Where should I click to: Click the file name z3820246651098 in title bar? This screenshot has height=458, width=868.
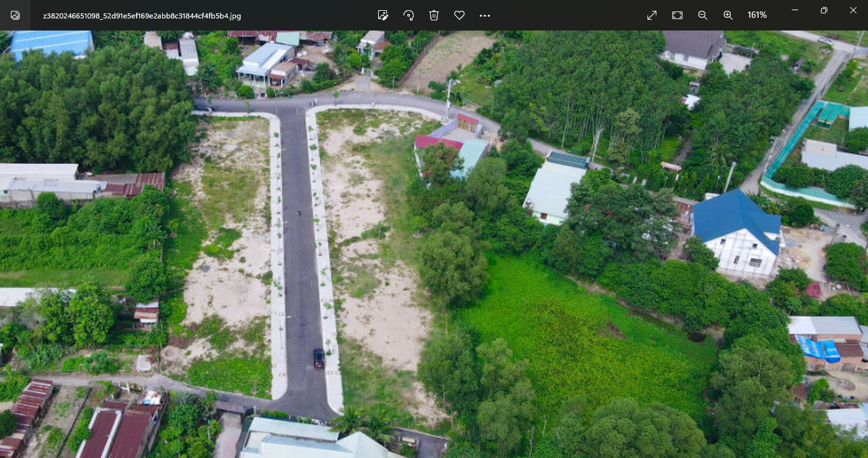(x=142, y=16)
